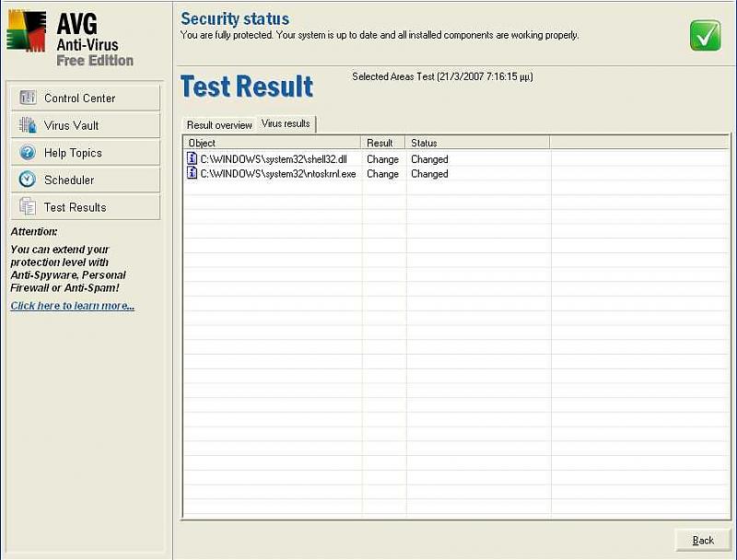Click the Anti-Spyware protection notice text
Viewport: 737px width, 560px height.
(68, 269)
